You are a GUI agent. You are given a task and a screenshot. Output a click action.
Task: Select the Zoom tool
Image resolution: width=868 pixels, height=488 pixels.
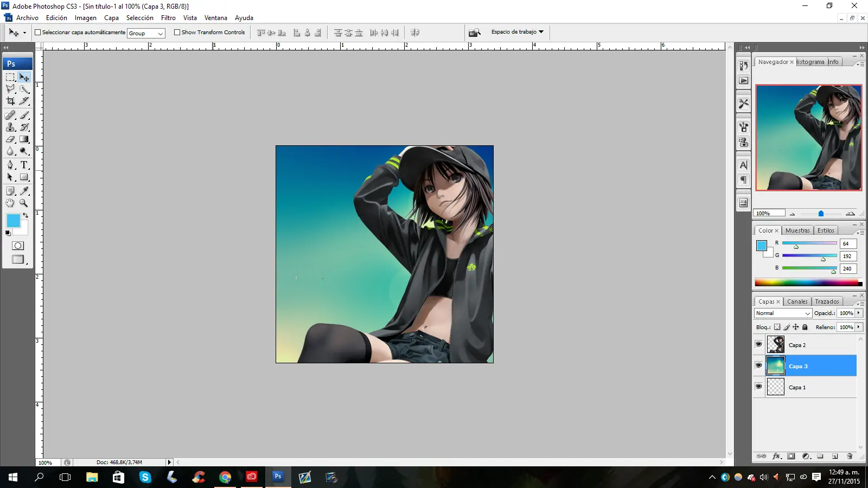[x=24, y=203]
